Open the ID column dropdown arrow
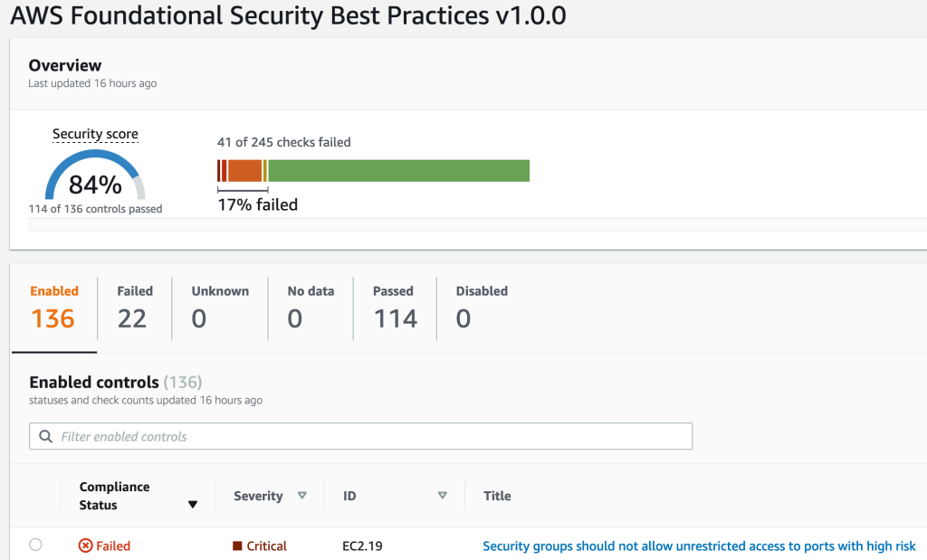This screenshot has height=560, width=927. click(443, 496)
